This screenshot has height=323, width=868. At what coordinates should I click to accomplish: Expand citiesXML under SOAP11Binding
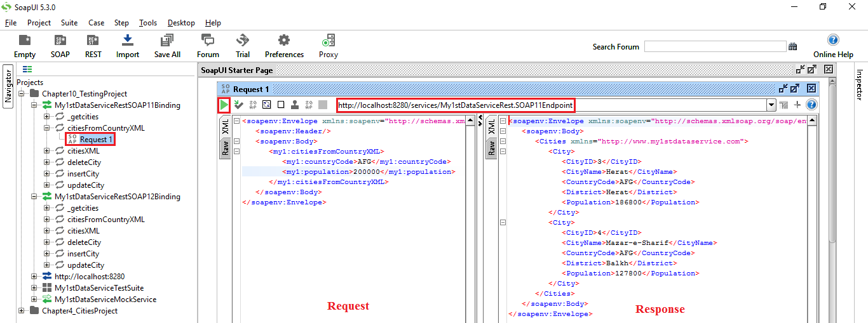pos(47,151)
